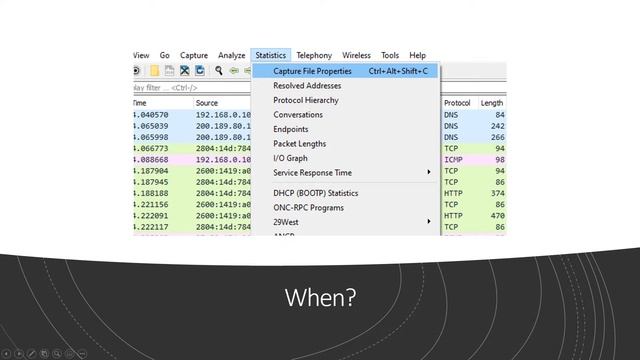640x360 pixels.
Task: Click the open capture file folder icon
Action: [155, 71]
